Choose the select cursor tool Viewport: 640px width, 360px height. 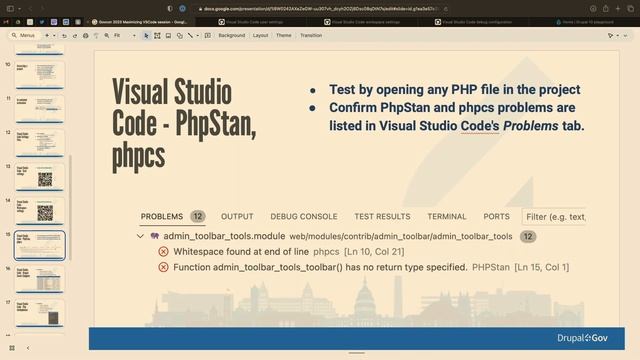click(x=146, y=36)
